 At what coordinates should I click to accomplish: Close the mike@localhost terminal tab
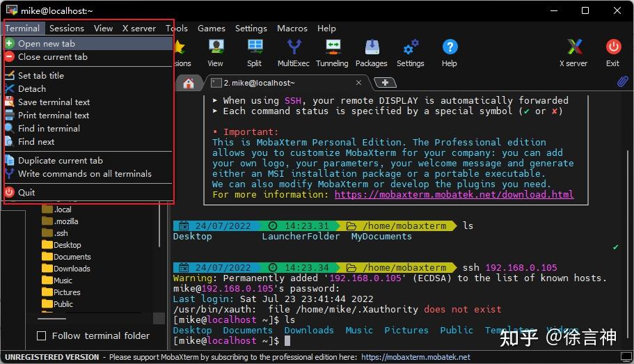pyautogui.click(x=359, y=82)
